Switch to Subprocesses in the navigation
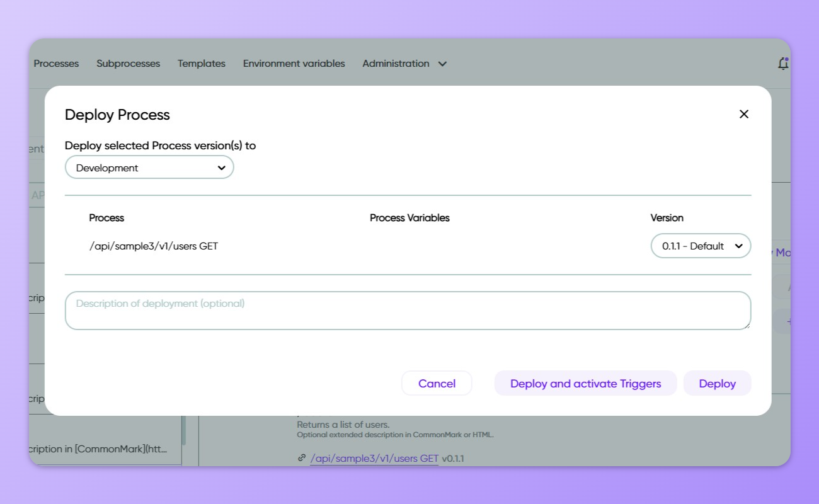Viewport: 819px width, 504px height. pyautogui.click(x=128, y=64)
